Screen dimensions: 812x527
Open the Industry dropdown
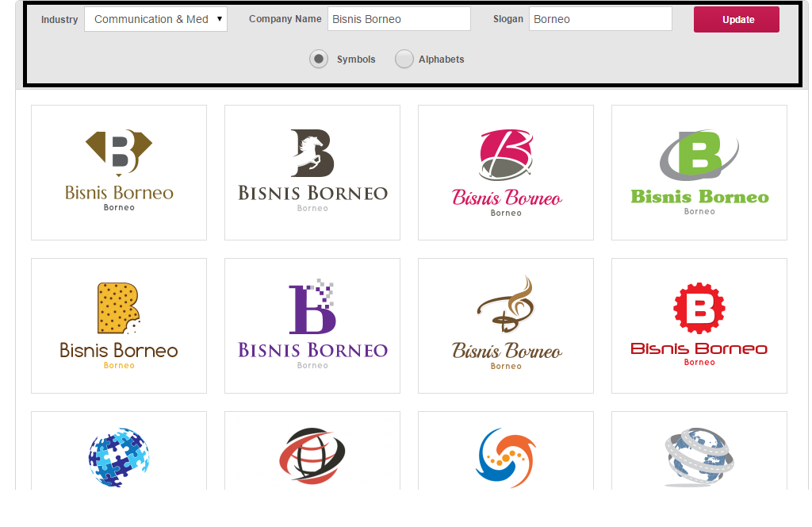(155, 19)
